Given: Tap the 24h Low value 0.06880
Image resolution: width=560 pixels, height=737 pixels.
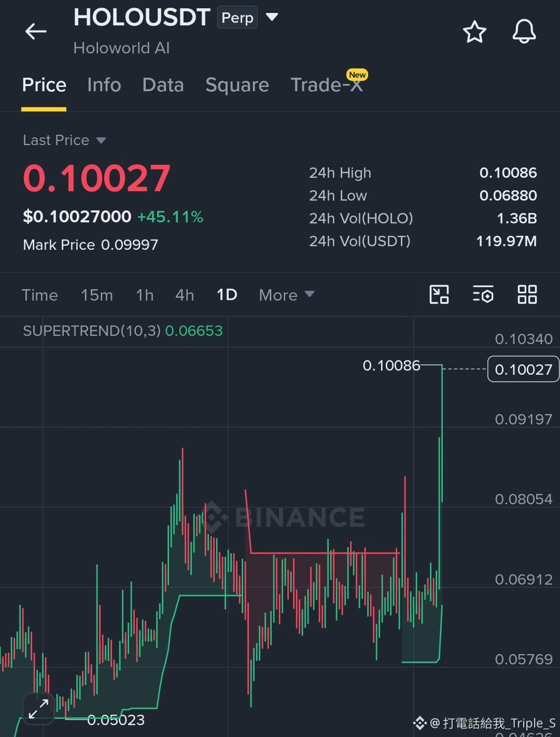Looking at the screenshot, I should click(x=508, y=195).
